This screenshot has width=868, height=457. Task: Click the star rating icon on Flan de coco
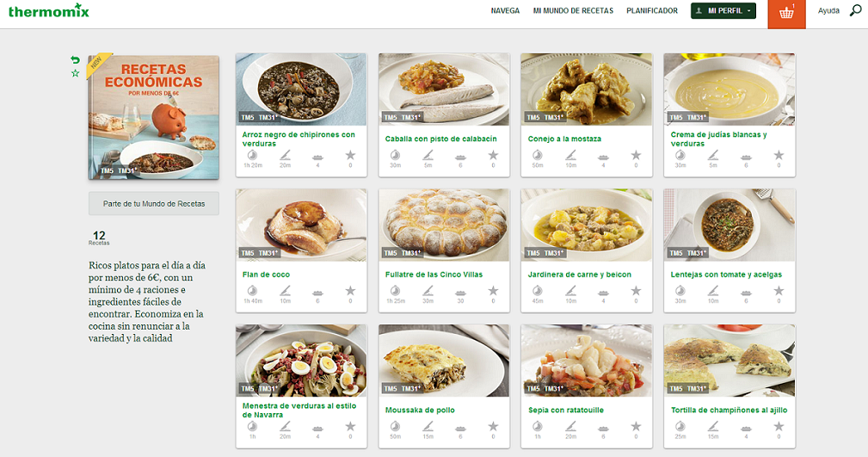(350, 291)
